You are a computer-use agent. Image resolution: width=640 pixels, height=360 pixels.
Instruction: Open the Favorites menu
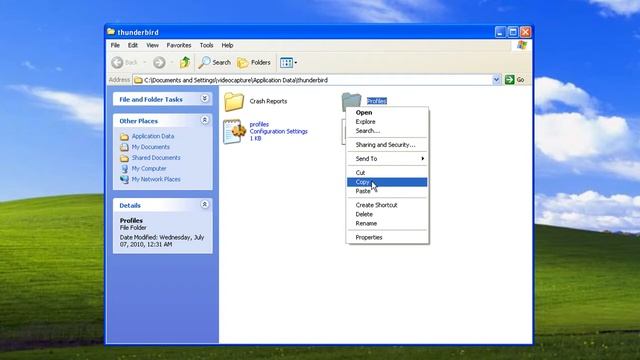[179, 45]
